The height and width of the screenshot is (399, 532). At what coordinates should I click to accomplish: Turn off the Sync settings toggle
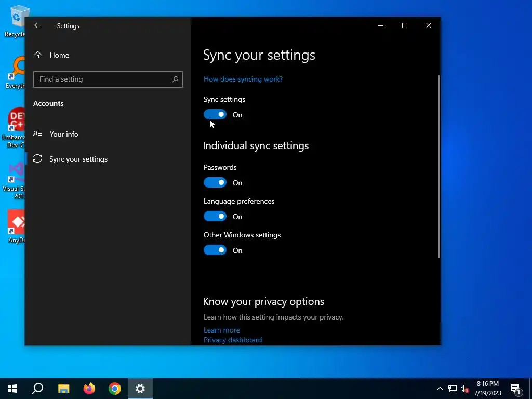click(215, 114)
